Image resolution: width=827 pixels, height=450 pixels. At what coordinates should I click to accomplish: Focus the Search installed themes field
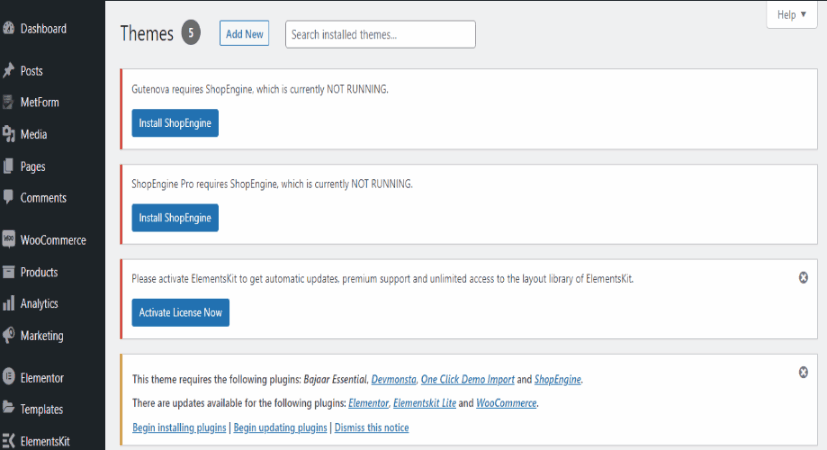380,34
